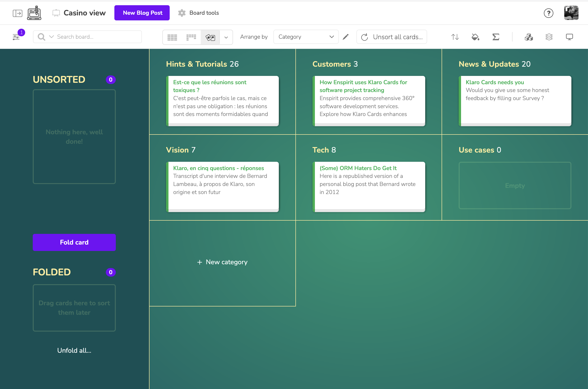Click the News & Updates category heading
Screen dimensions: 588x389
tap(489, 64)
